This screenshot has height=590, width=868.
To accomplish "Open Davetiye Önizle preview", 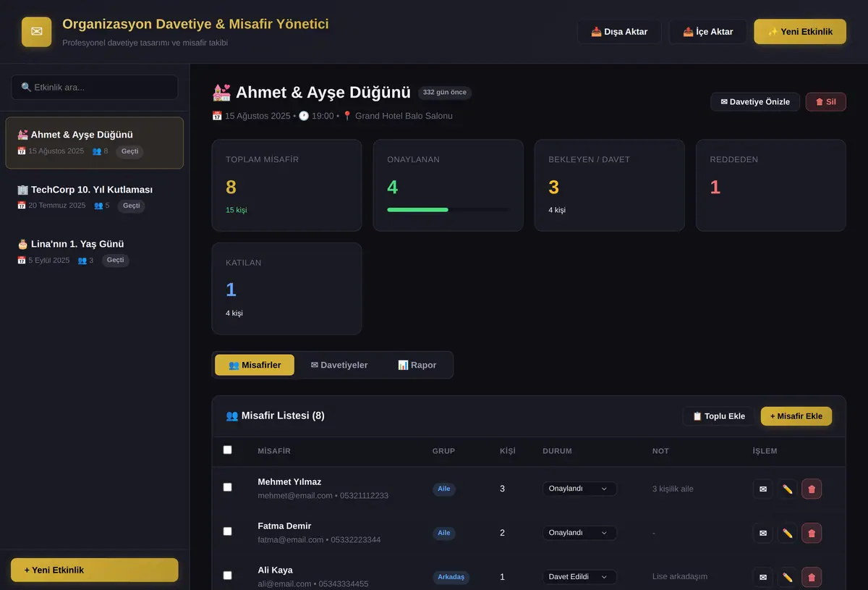I will click(x=755, y=102).
